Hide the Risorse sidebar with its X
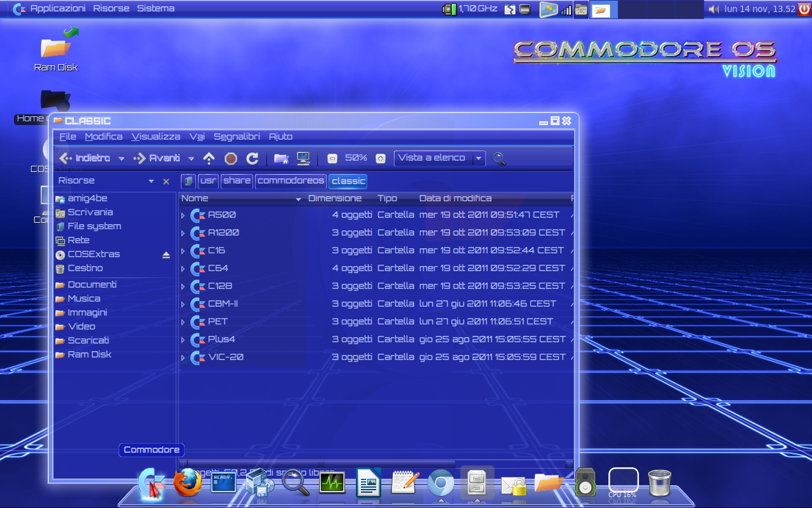 pyautogui.click(x=166, y=181)
